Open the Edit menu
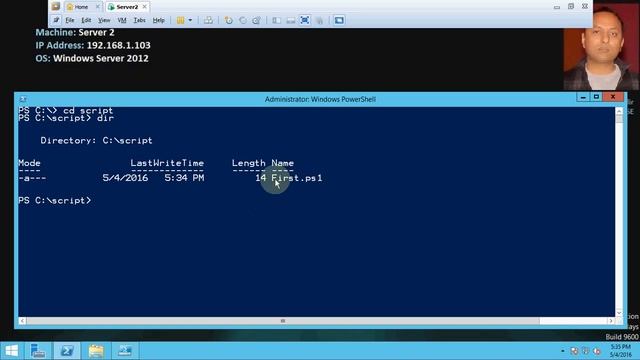Image resolution: width=640 pixels, height=360 pixels. [x=86, y=20]
